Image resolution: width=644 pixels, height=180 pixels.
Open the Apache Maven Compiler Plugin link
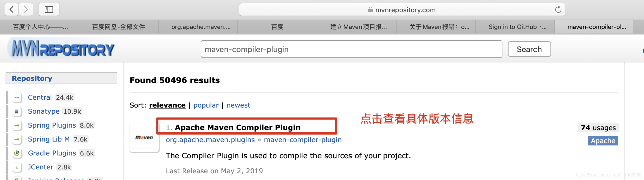pyautogui.click(x=238, y=127)
